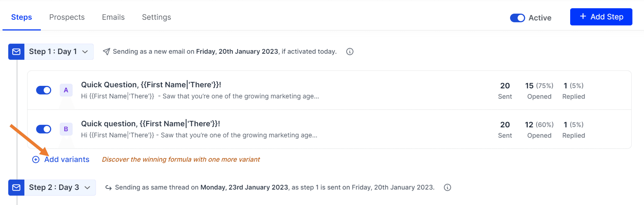Click the Step 1 email envelope icon
The image size is (644, 205).
[x=16, y=52]
